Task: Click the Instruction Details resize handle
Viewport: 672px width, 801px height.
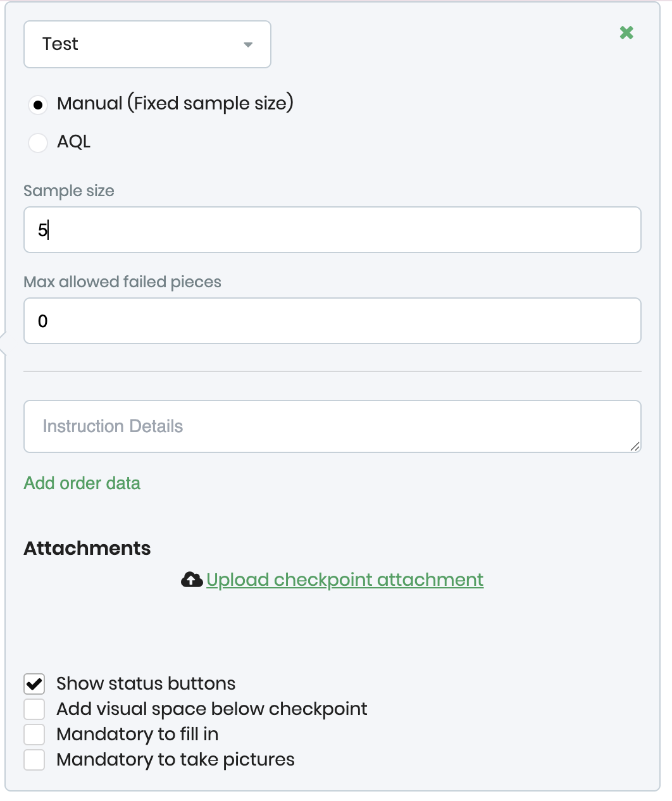Action: pos(635,447)
